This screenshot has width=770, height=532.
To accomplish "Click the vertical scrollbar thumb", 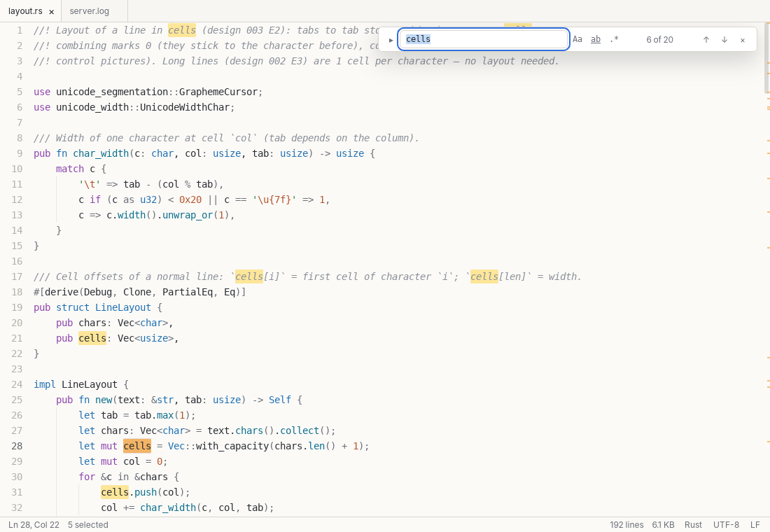I will pos(766,57).
